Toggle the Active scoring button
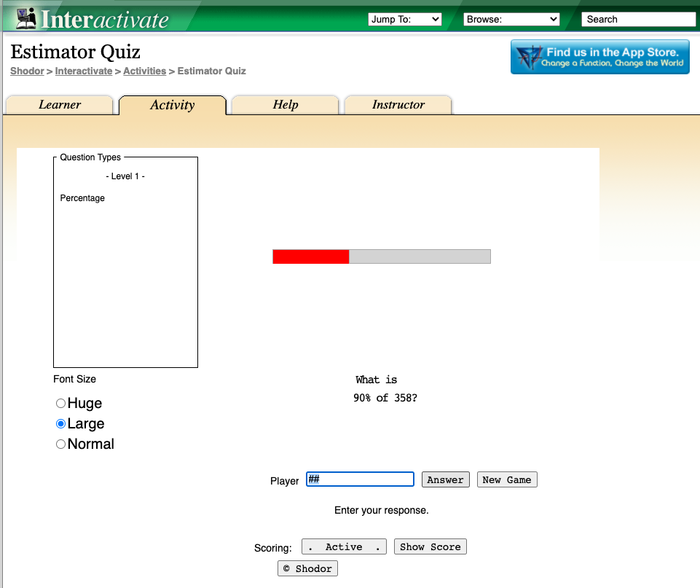The image size is (700, 588). pos(344,546)
